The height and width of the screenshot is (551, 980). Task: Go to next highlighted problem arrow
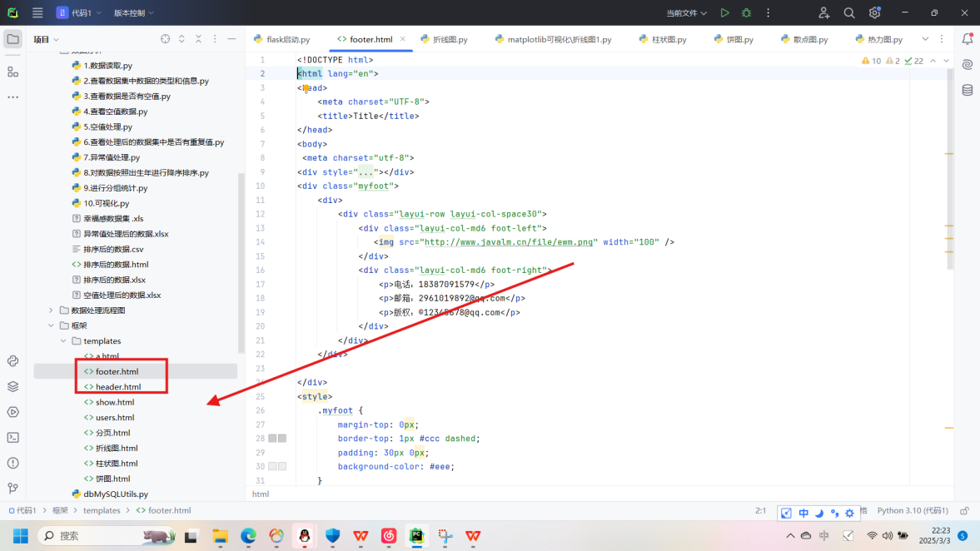coord(946,61)
